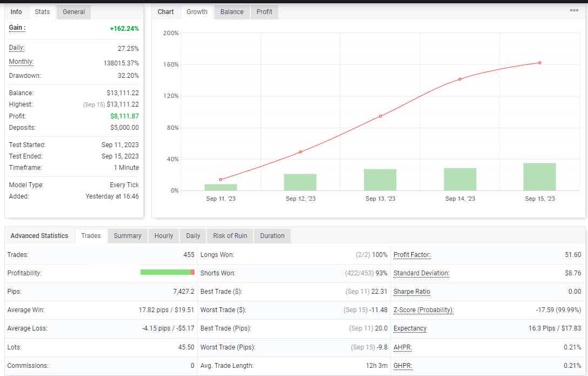The width and height of the screenshot is (588, 376).
Task: Open the chart options ellipsis menu
Action: (x=574, y=10)
